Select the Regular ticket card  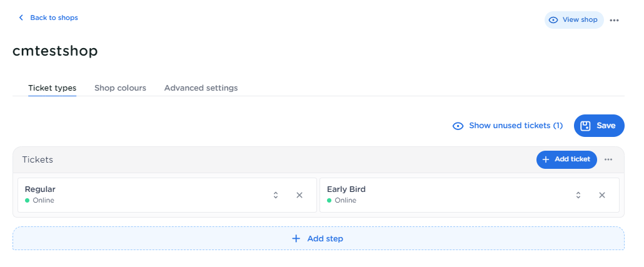pyautogui.click(x=138, y=195)
